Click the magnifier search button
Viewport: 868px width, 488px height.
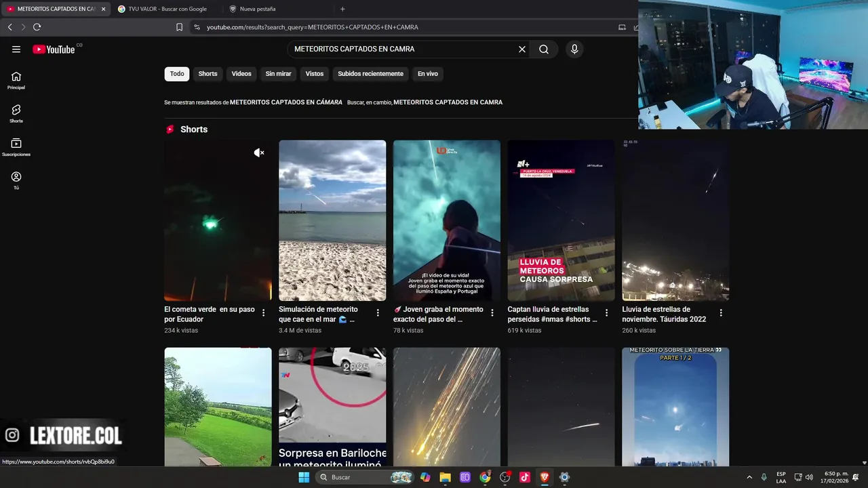544,49
